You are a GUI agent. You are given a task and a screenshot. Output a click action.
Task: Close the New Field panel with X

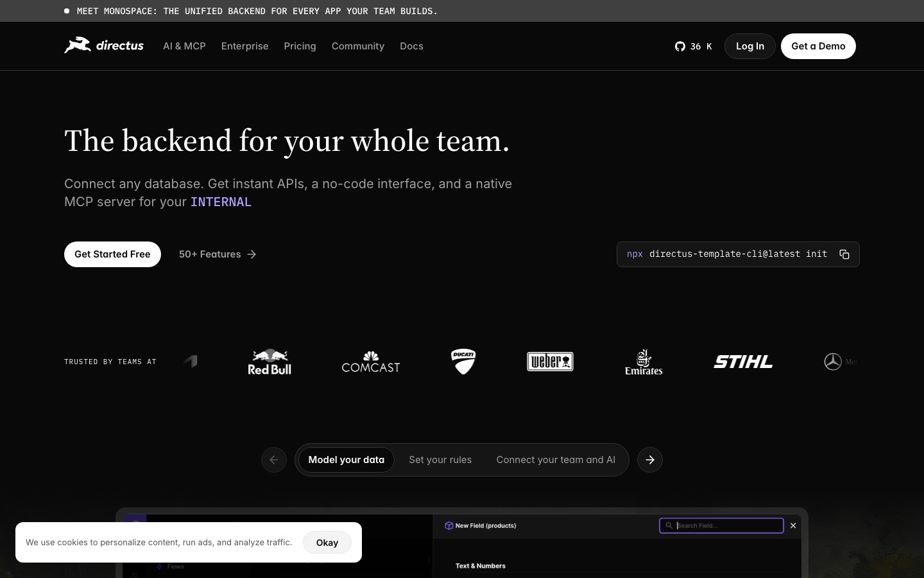(793, 525)
